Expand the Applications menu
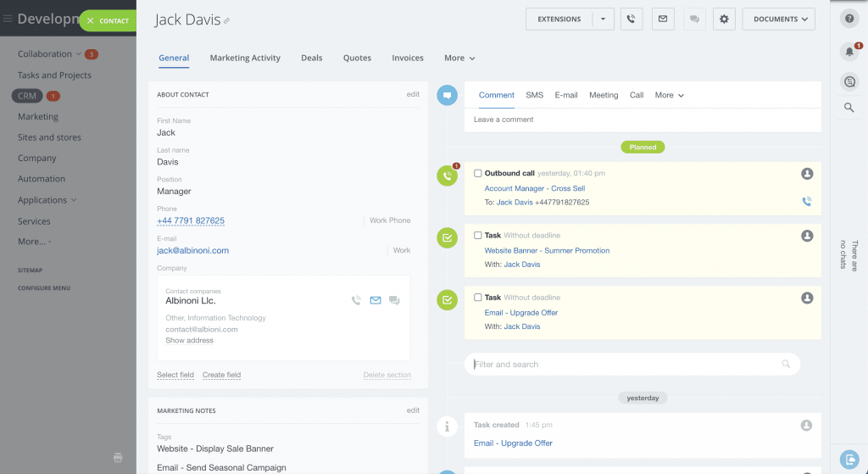This screenshot has width=868, height=474. click(47, 200)
